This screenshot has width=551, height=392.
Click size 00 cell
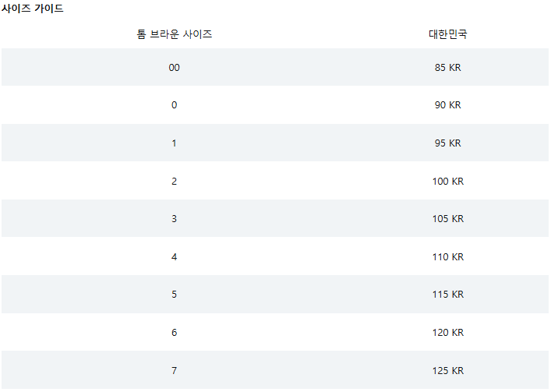pyautogui.click(x=175, y=68)
